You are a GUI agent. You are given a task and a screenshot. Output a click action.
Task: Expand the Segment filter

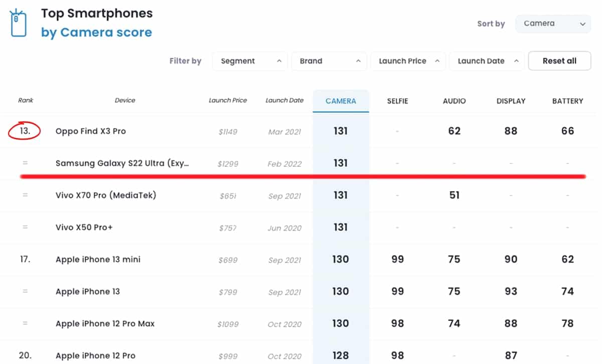coord(249,61)
